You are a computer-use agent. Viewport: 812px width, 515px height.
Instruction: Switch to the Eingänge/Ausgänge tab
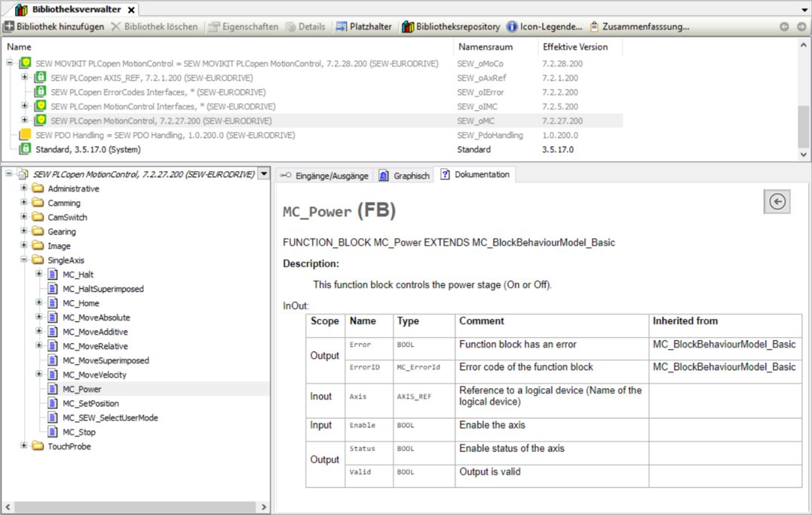[324, 175]
